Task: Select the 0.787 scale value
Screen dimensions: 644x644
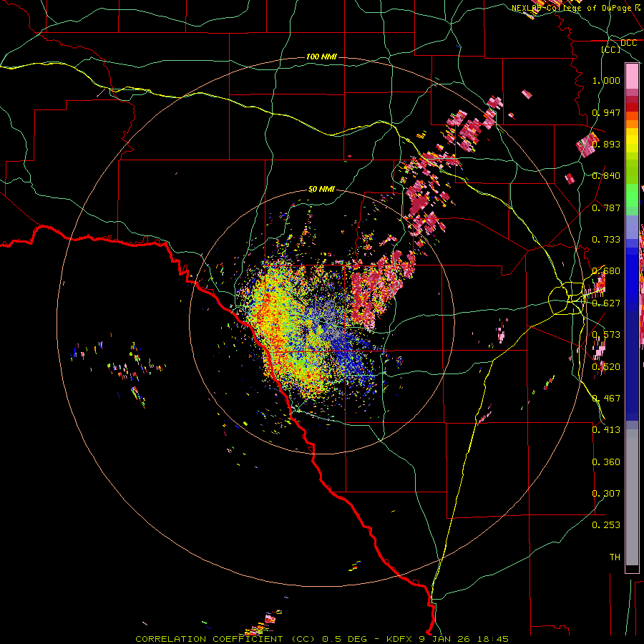Action: [606, 208]
